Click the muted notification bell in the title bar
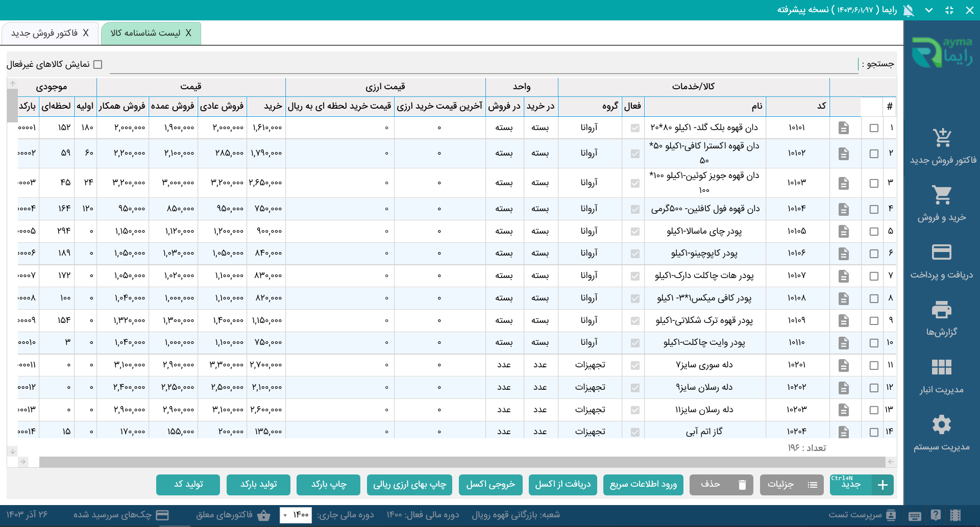The height and width of the screenshot is (527, 980). pos(908,10)
